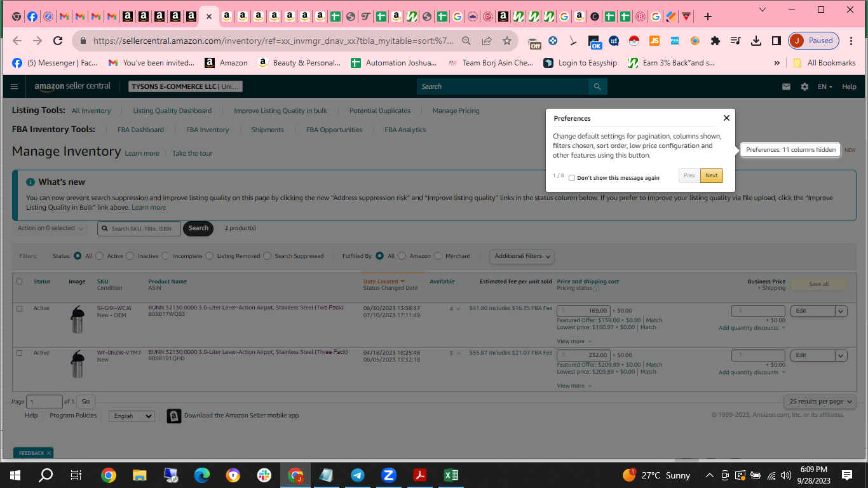The height and width of the screenshot is (488, 868).
Task: Open the Chrome three-dot menu
Action: 851,41
